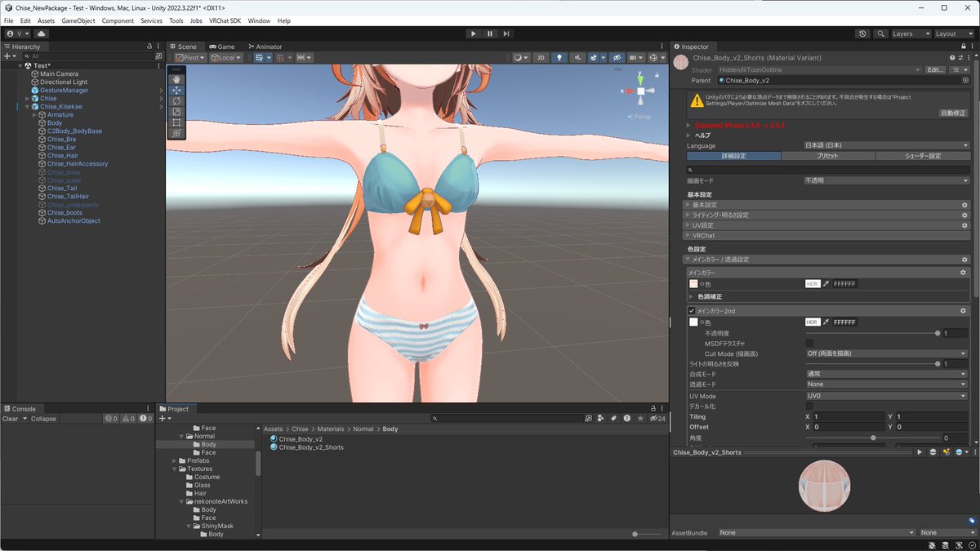Image resolution: width=980 pixels, height=551 pixels.
Task: Select the Scale tool in Scene toolbar
Action: click(176, 111)
